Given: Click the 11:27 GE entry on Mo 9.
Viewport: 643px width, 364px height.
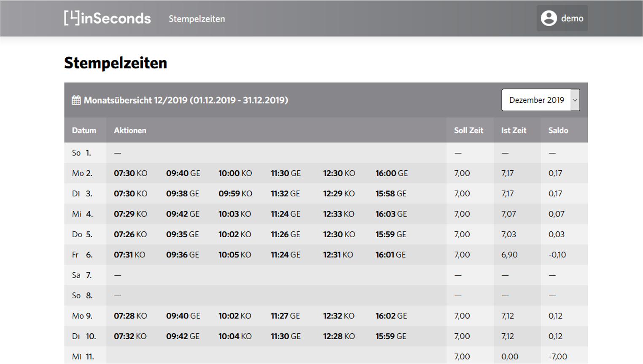Looking at the screenshot, I should coord(285,316).
